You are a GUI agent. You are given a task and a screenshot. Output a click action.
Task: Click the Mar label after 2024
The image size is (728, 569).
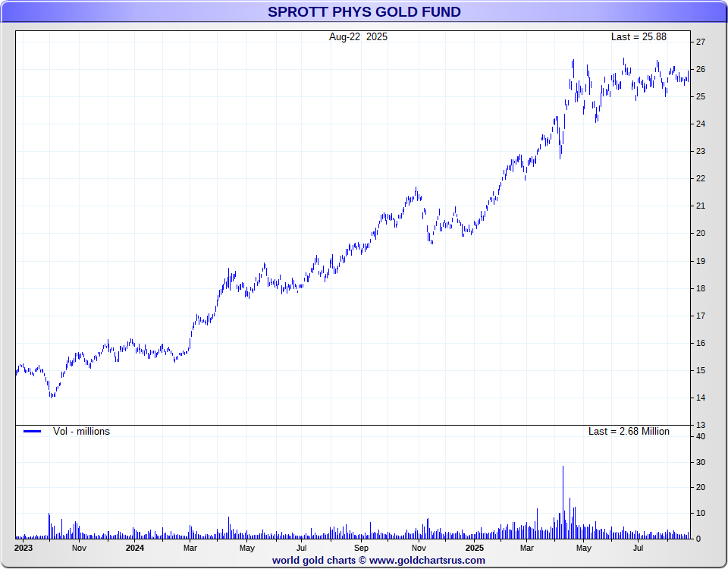(x=190, y=548)
